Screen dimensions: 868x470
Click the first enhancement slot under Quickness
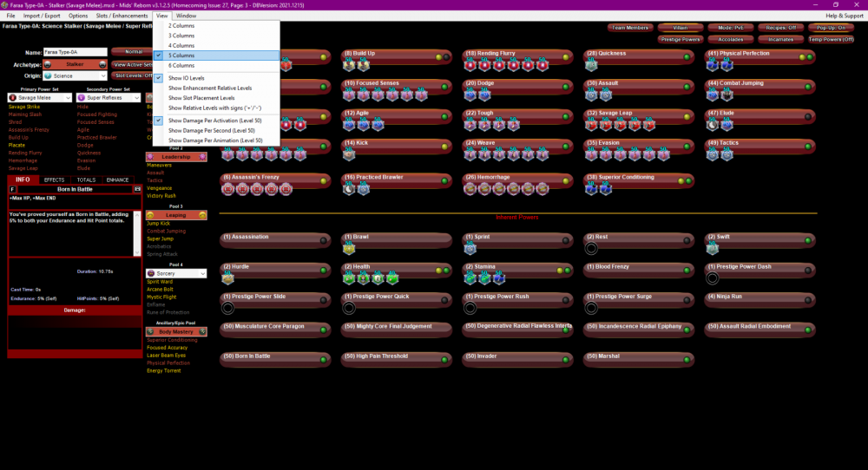(590, 66)
